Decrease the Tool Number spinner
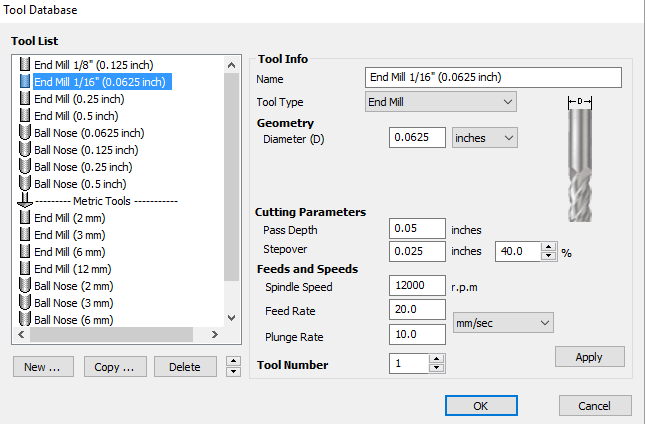The width and height of the screenshot is (645, 424). [x=436, y=368]
